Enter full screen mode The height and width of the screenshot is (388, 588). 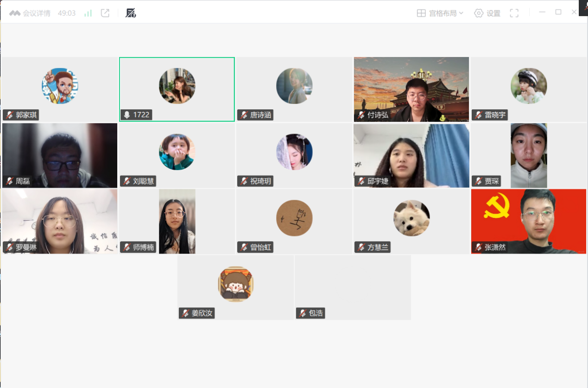[514, 13]
